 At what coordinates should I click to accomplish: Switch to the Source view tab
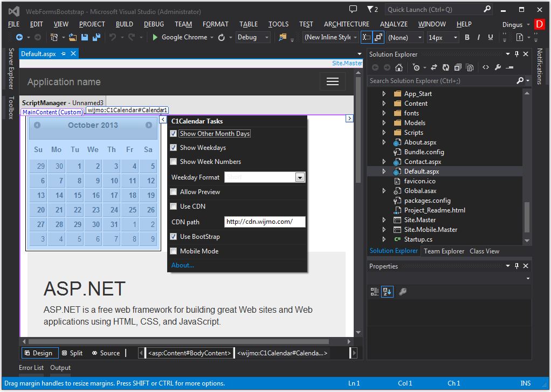[x=106, y=353]
